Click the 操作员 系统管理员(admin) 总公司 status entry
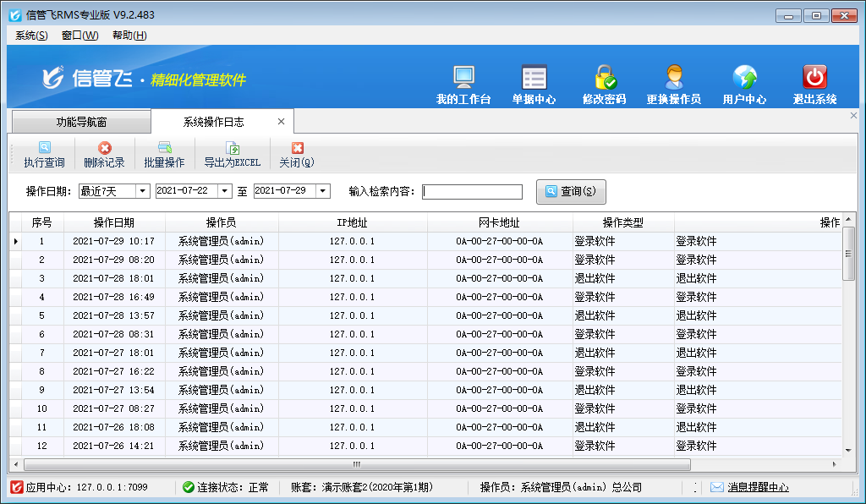Screen dimensions: 866x504 coord(561,487)
